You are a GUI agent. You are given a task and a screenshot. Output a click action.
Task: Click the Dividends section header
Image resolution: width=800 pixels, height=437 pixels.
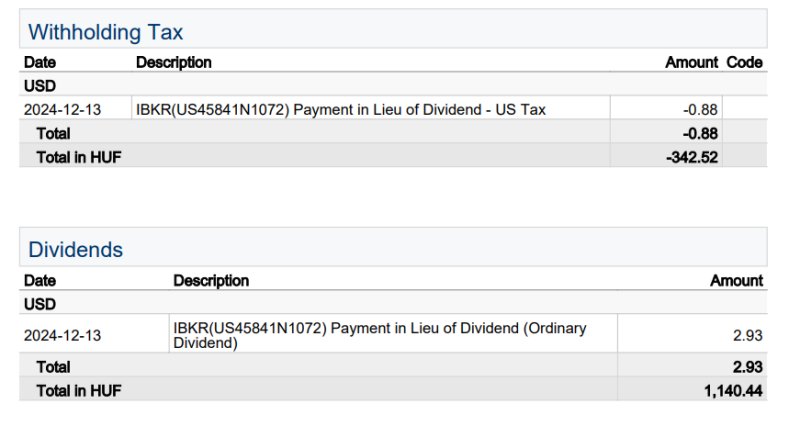(x=76, y=250)
